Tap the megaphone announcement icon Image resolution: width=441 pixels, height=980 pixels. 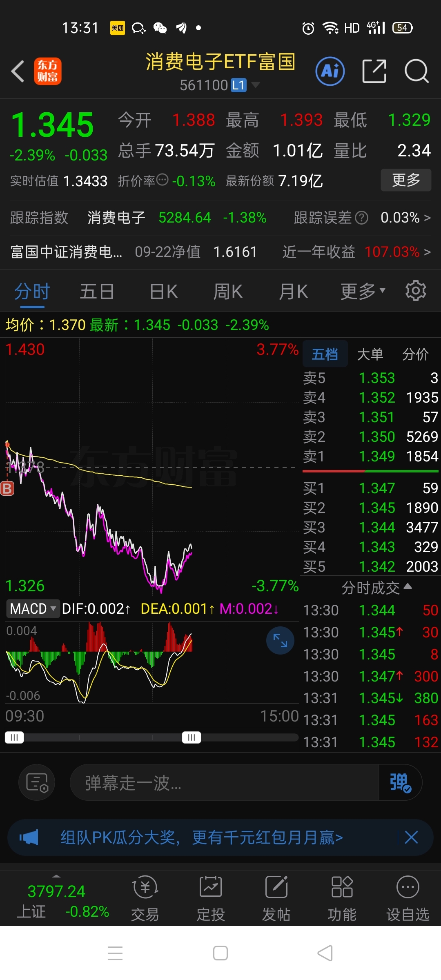tap(29, 837)
